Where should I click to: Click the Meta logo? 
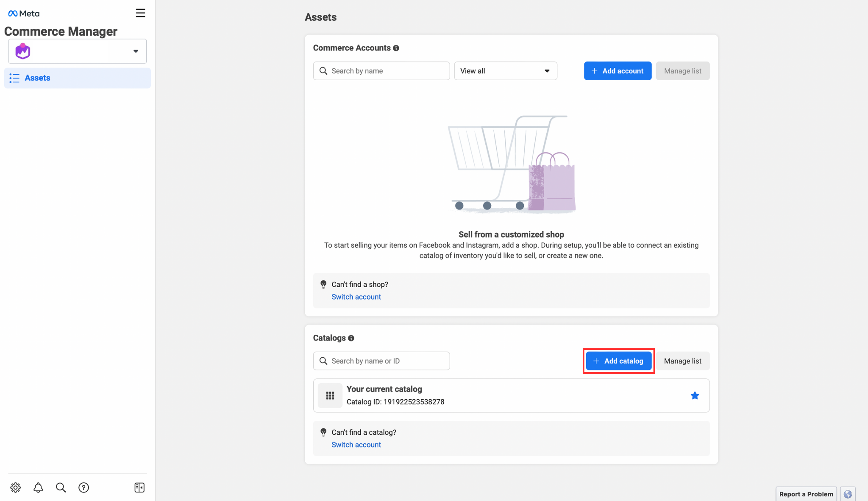[x=24, y=14]
